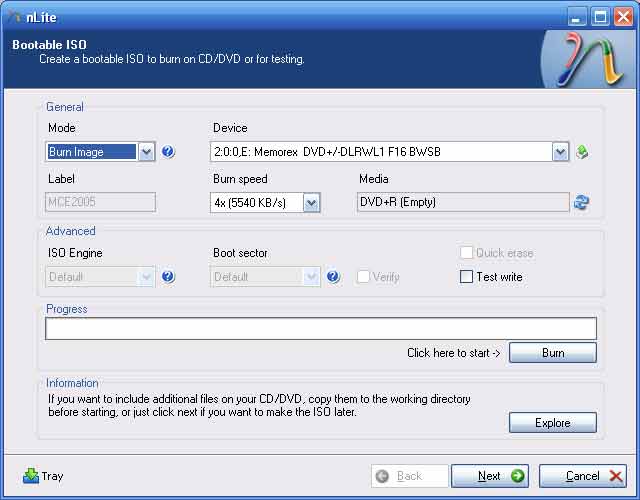This screenshot has width=640, height=500.
Task: Expand the Device dropdown list
Action: pos(560,152)
